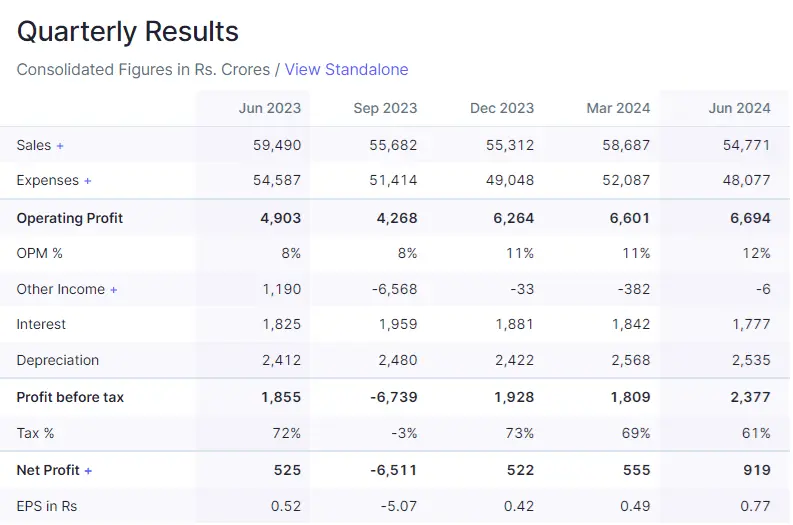This screenshot has width=793, height=525.
Task: Click the Jun 2024 column header
Action: click(739, 108)
